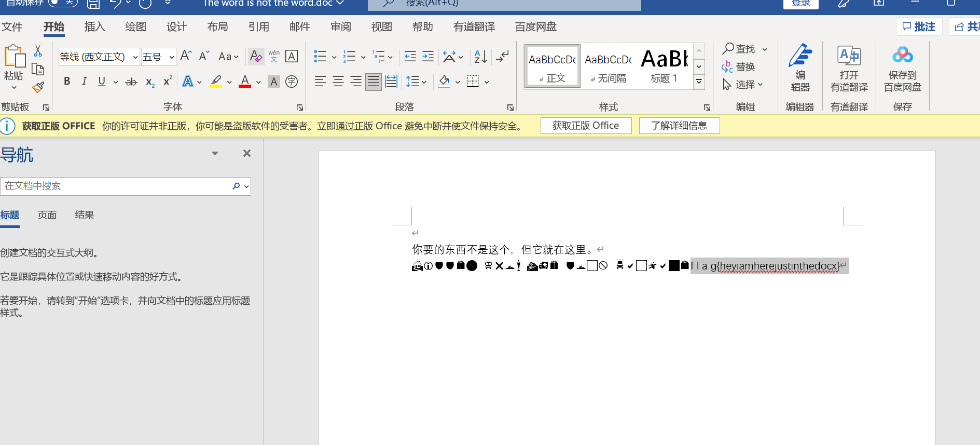Image resolution: width=980 pixels, height=445 pixels.
Task: Clear all formatting with the eraser A icon
Action: [256, 56]
